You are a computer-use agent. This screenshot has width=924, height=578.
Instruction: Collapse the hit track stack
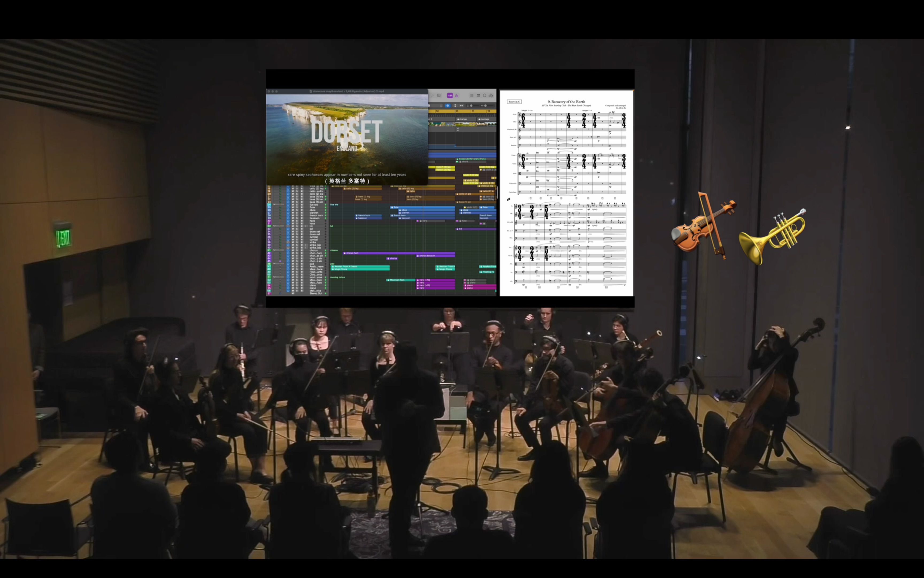[275, 226]
